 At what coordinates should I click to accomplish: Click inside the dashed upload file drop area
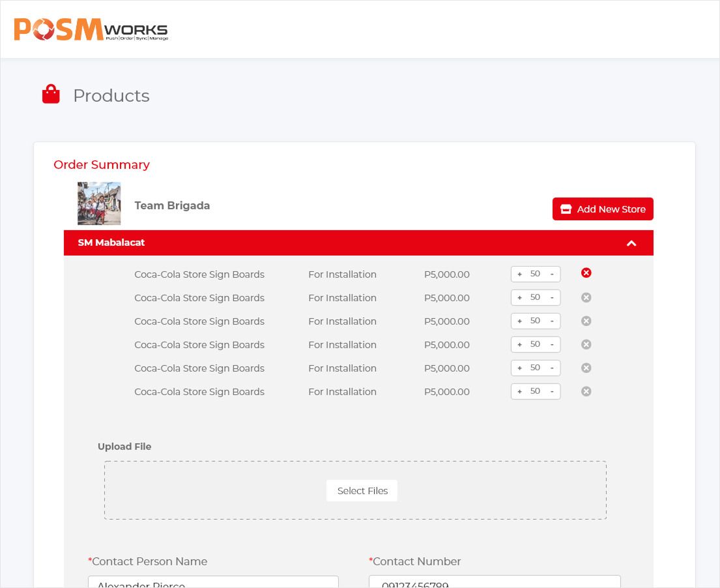[355, 490]
